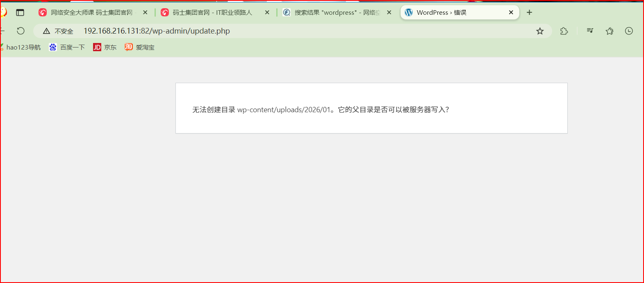Click the 不安全 security warning indicator
The image size is (644, 283).
coord(58,31)
